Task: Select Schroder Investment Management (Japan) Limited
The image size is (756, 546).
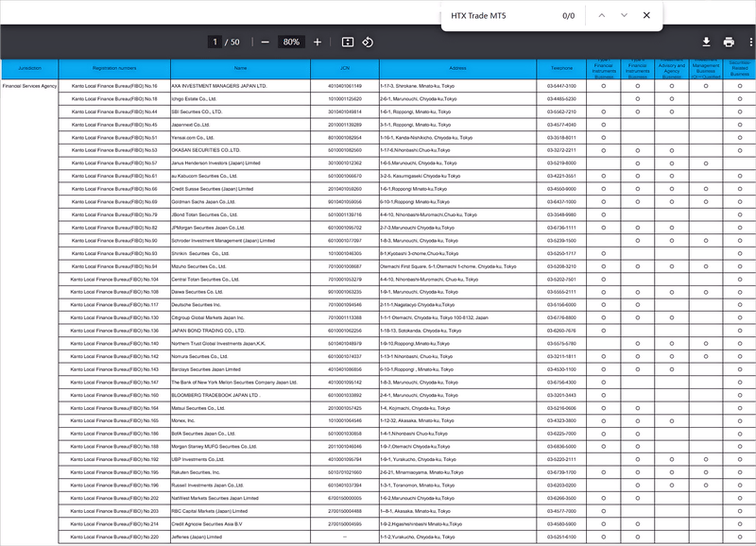Action: click(223, 241)
